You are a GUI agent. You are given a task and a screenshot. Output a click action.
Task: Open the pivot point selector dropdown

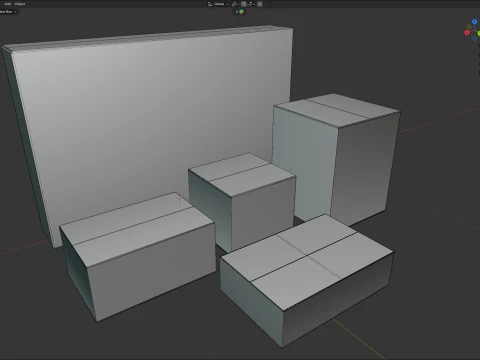pyautogui.click(x=235, y=4)
